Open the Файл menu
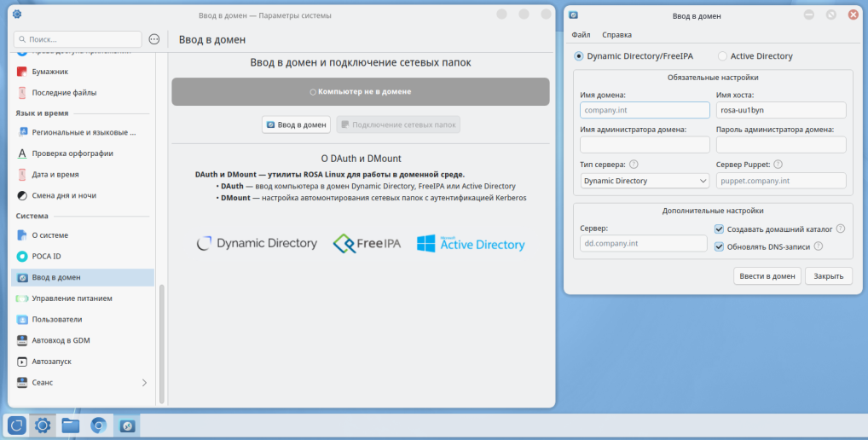The height and width of the screenshot is (440, 868). [x=581, y=35]
